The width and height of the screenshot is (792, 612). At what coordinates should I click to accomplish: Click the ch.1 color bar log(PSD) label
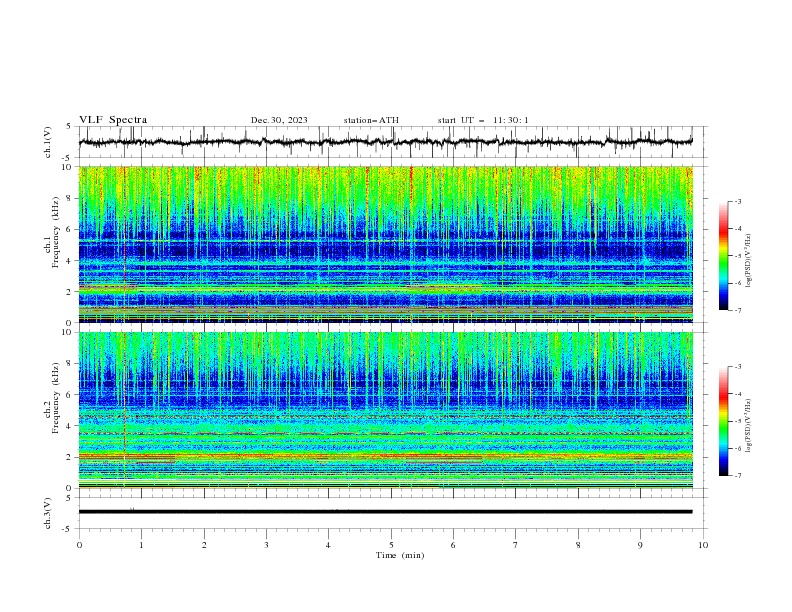pyautogui.click(x=748, y=261)
